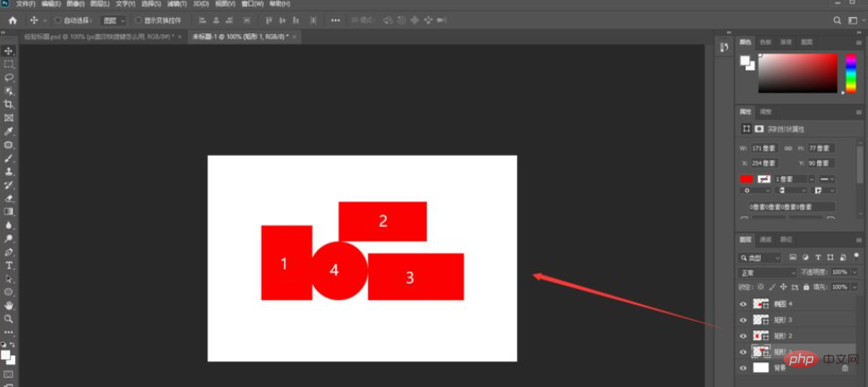Open the 图层 auto-select target dropdown
The height and width of the screenshot is (387, 868).
click(113, 20)
